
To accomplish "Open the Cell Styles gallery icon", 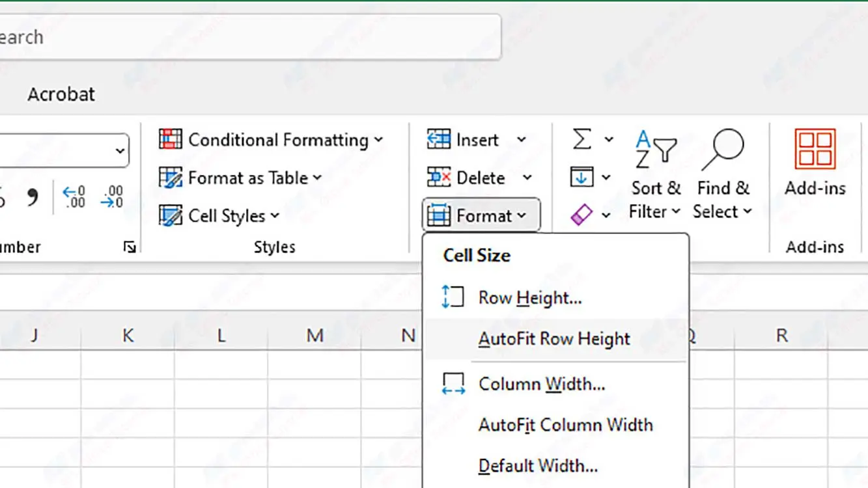I will (x=171, y=215).
